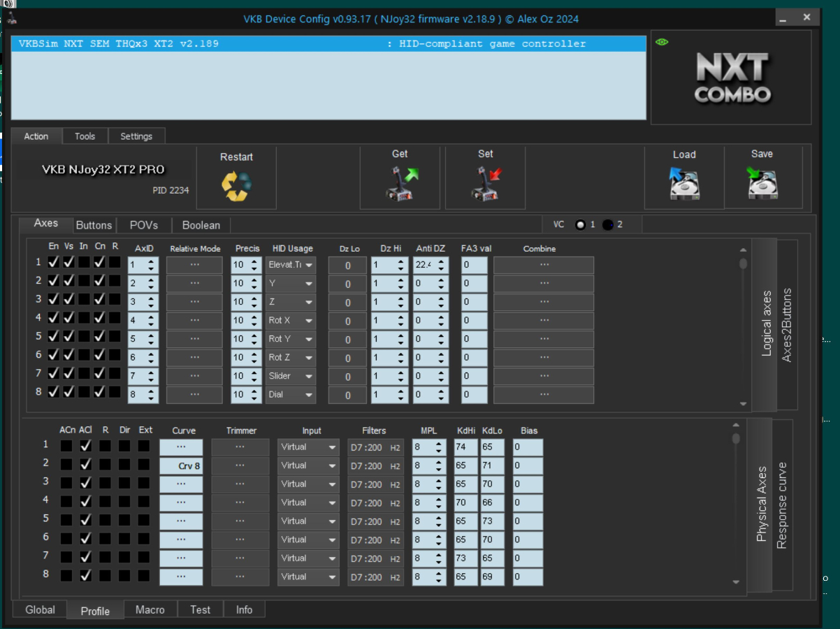840x629 pixels.
Task: Click the Save to disk icon
Action: [x=762, y=184]
